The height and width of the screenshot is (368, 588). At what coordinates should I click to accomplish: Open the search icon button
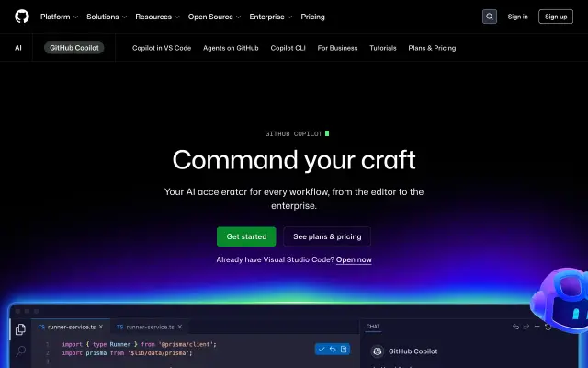(490, 17)
